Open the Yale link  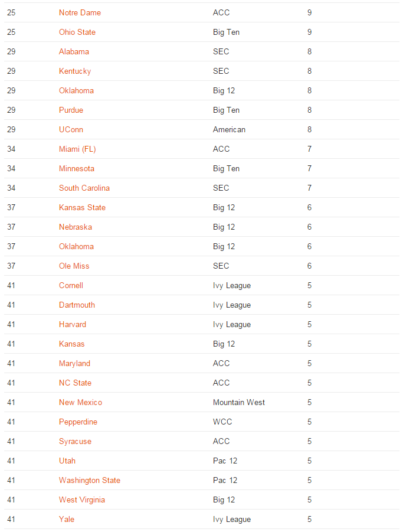point(67,519)
